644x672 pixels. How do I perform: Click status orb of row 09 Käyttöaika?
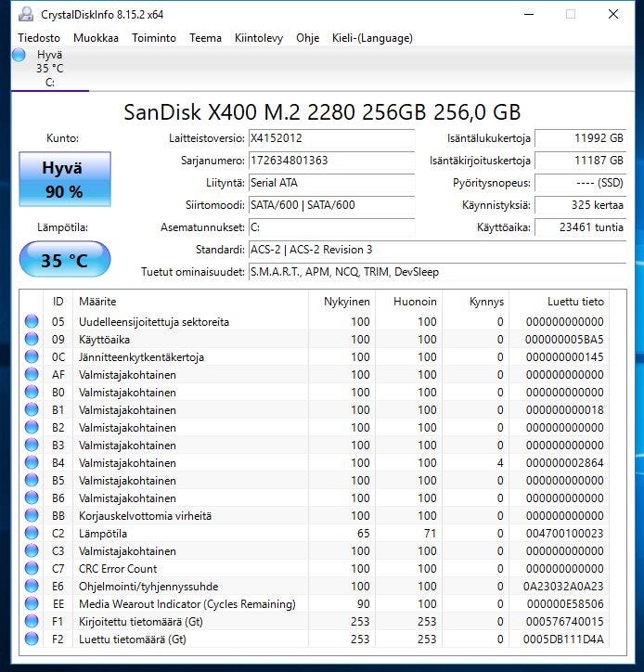click(x=32, y=339)
